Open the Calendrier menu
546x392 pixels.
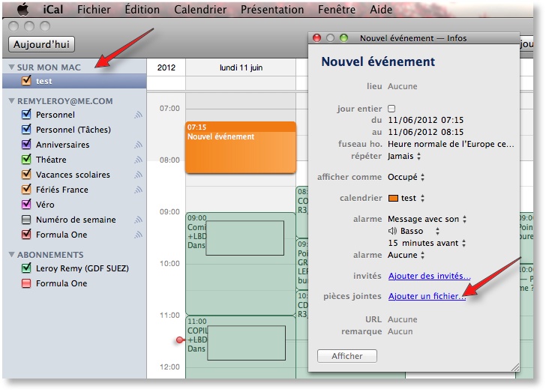(200, 10)
